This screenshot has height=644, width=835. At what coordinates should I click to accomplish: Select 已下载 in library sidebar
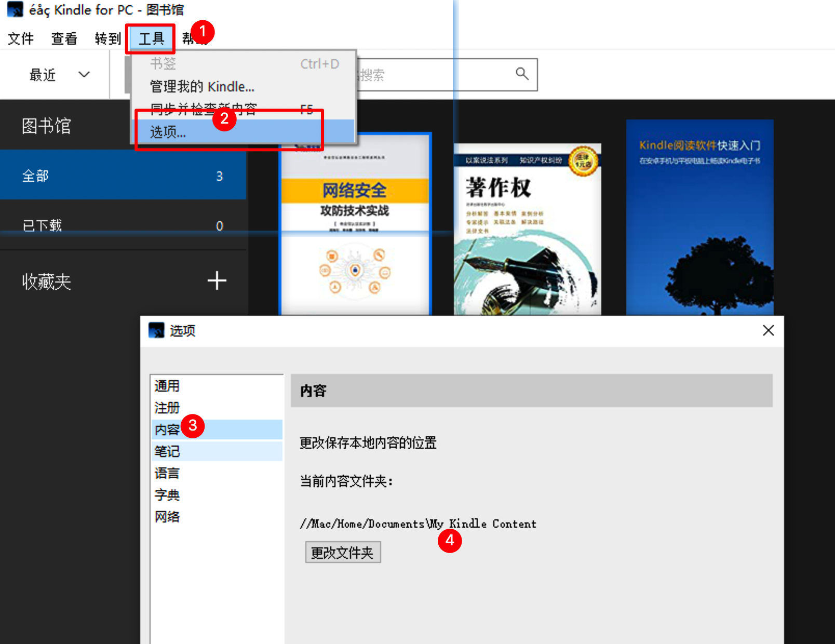[123, 225]
